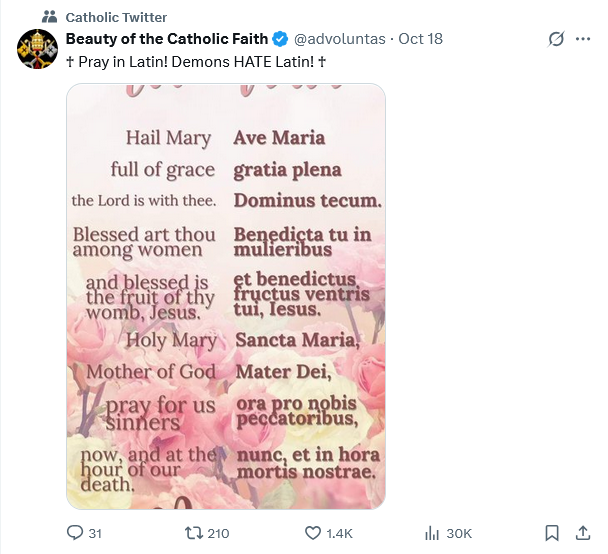The width and height of the screenshot is (608, 554).
Task: Click the 31 replies count
Action: click(x=95, y=533)
